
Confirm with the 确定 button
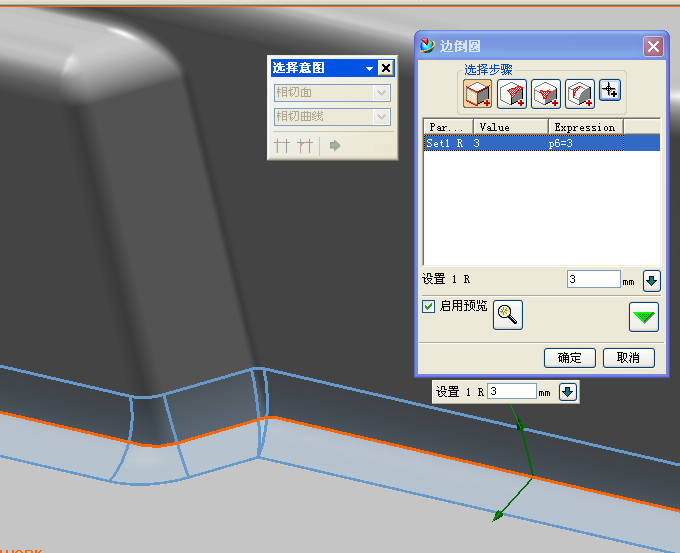pos(570,358)
